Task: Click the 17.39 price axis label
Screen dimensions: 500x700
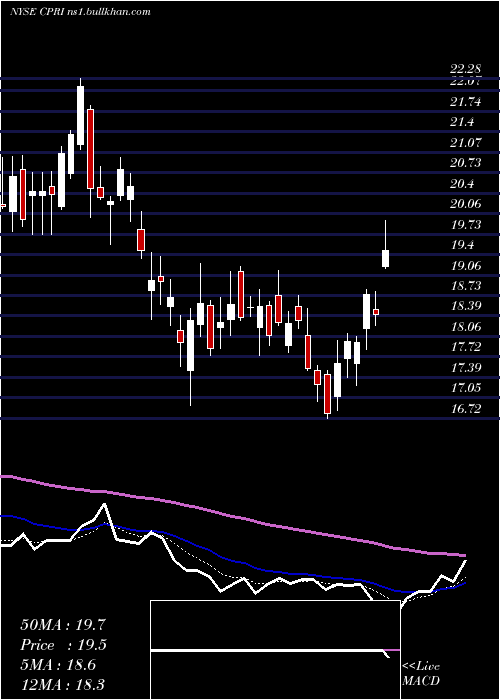Action: point(466,368)
